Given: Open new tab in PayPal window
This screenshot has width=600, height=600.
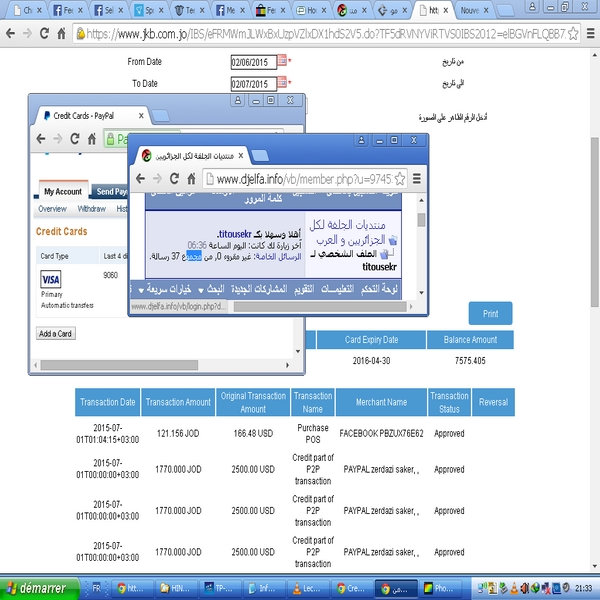Looking at the screenshot, I should coord(160,116).
